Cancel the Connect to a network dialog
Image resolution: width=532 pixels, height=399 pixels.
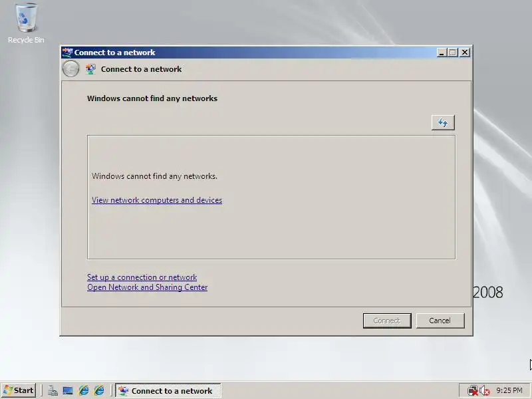pos(440,321)
